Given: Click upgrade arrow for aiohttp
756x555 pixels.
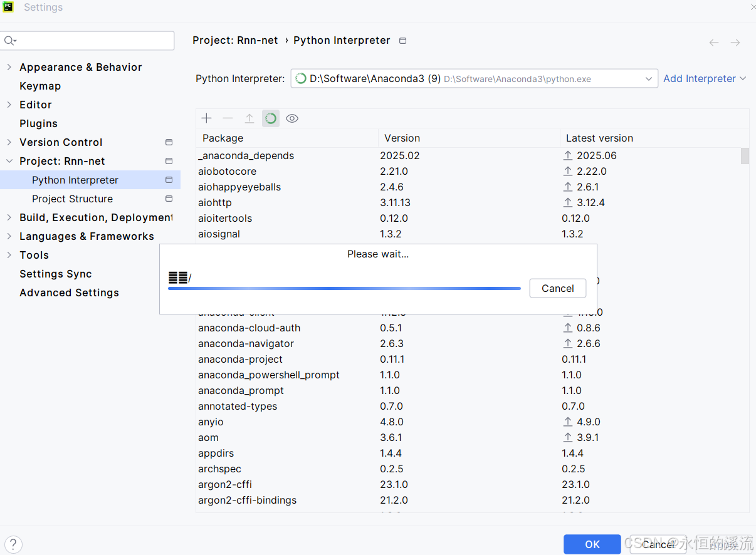Looking at the screenshot, I should pos(568,202).
